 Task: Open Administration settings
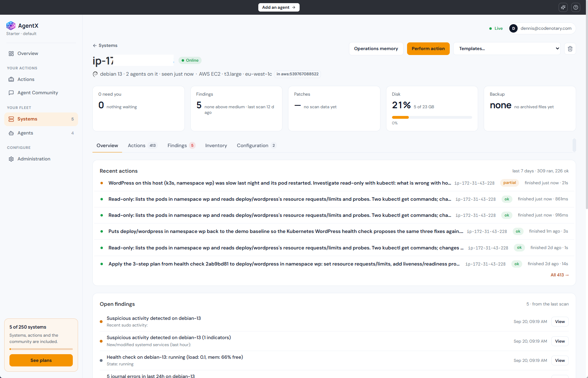(x=41, y=159)
